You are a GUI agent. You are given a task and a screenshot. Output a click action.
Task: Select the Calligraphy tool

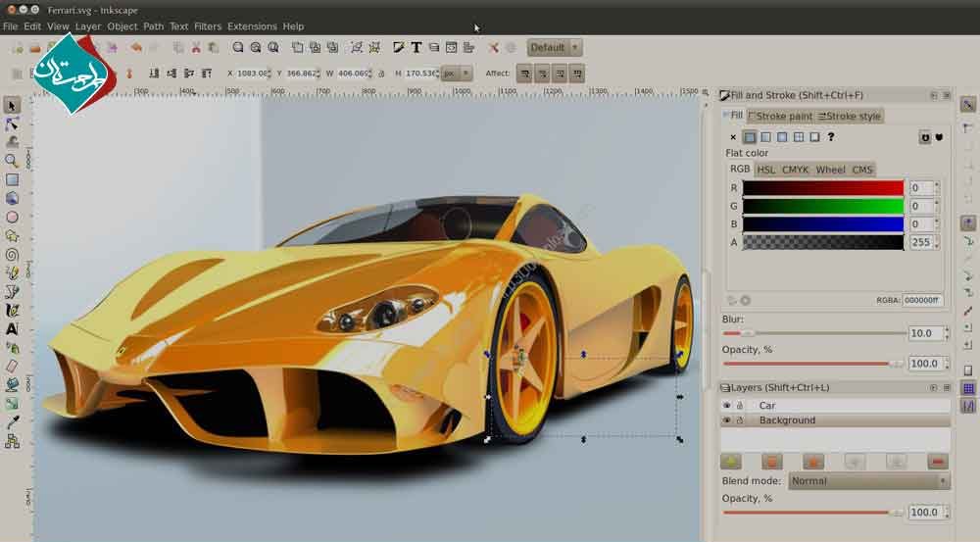12,310
